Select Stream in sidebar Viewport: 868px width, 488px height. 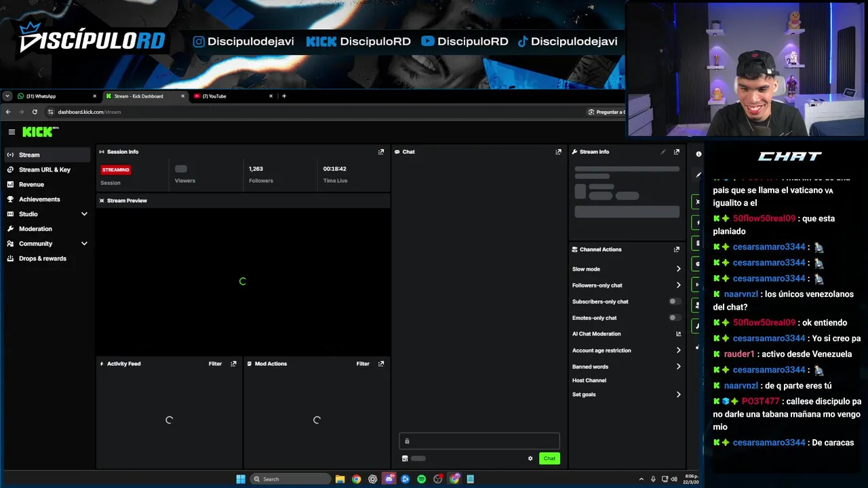(x=46, y=155)
